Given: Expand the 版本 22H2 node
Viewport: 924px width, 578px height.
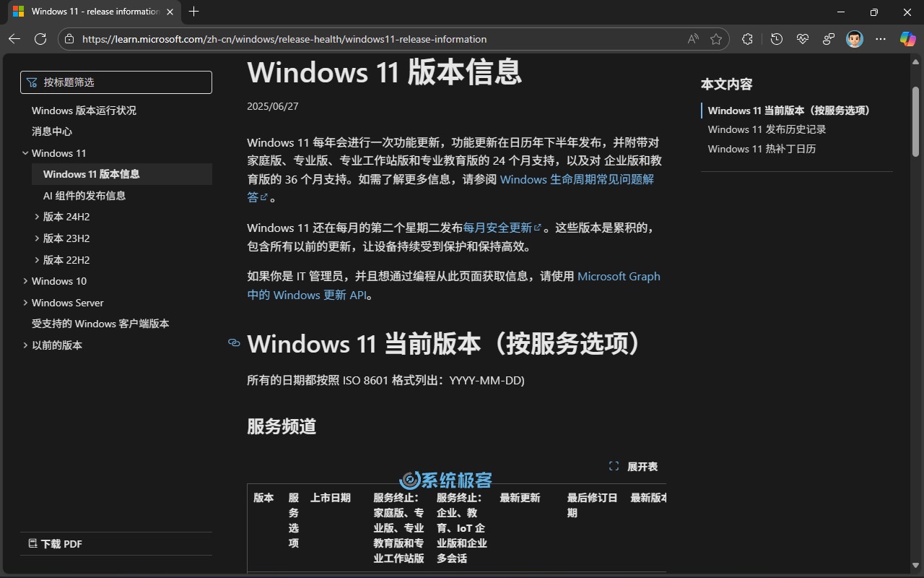Looking at the screenshot, I should [x=37, y=259].
